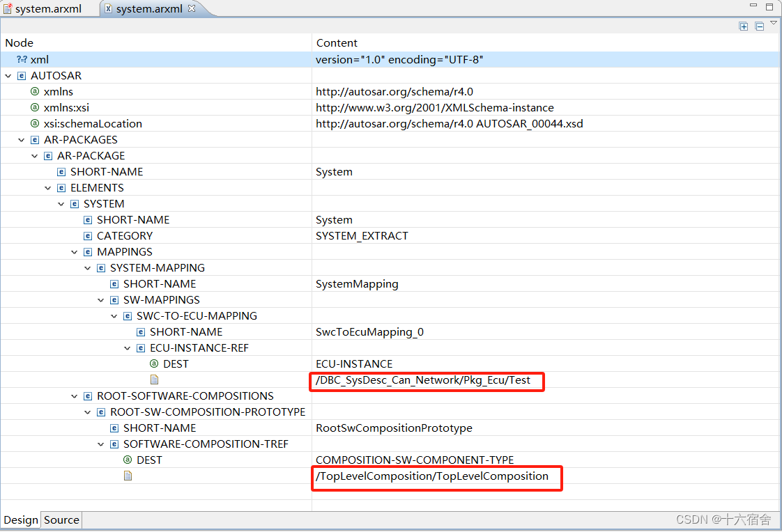Collapse the ROOT-SW-COMPOSITION-PROTOTYPE node

coord(87,412)
